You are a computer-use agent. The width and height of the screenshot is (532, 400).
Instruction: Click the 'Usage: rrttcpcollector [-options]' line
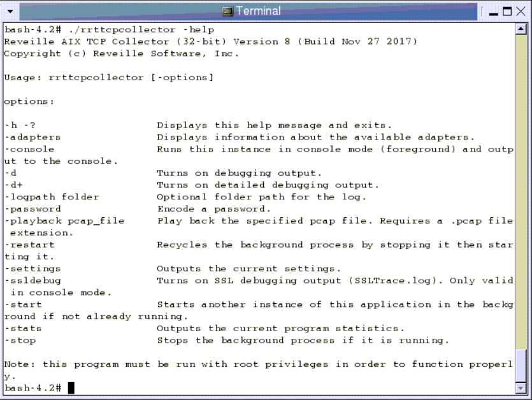108,78
